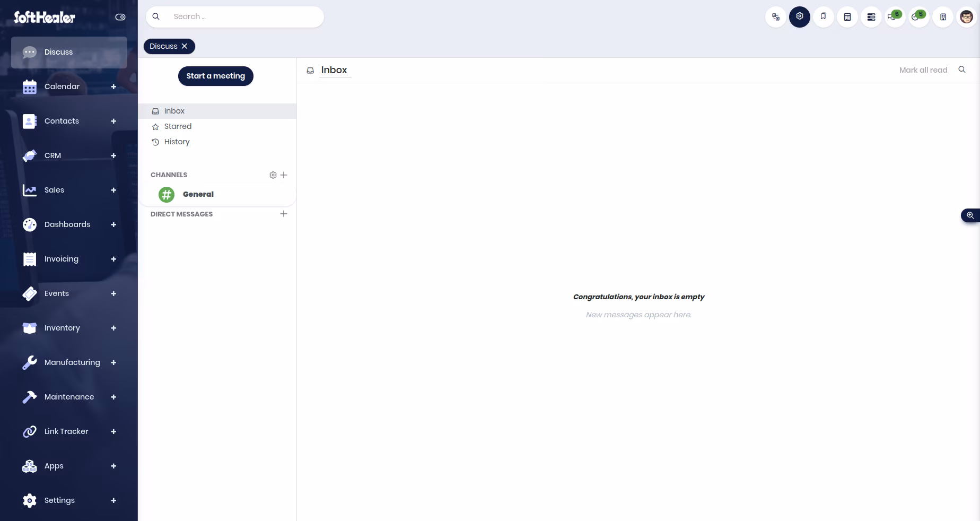Image resolution: width=980 pixels, height=521 pixels.
Task: Expand the Apps plus button
Action: 113,466
